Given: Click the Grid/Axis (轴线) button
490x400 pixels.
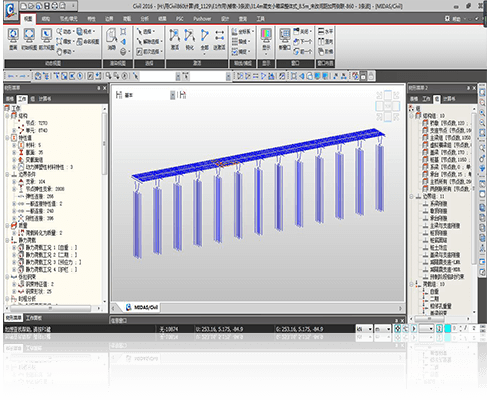Looking at the screenshot, I should click(x=241, y=42).
